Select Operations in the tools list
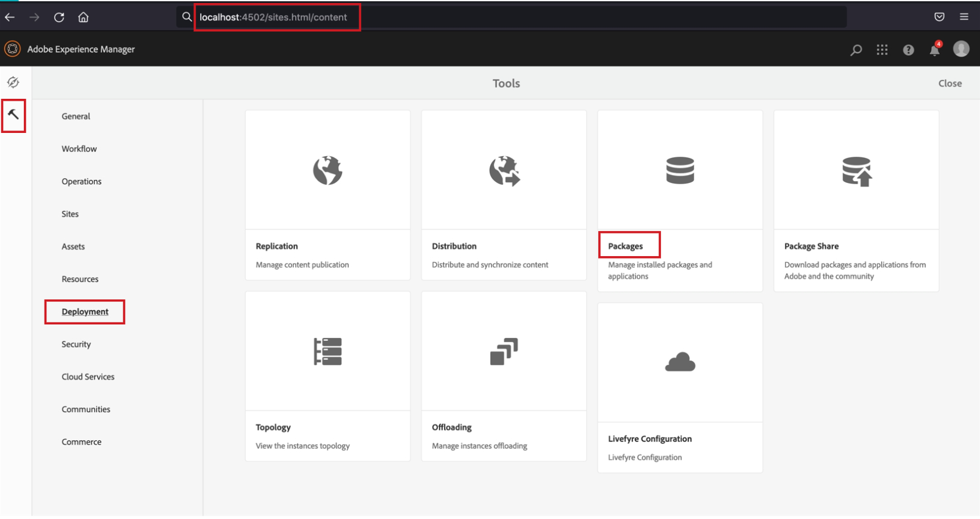Image resolution: width=980 pixels, height=519 pixels. point(82,182)
